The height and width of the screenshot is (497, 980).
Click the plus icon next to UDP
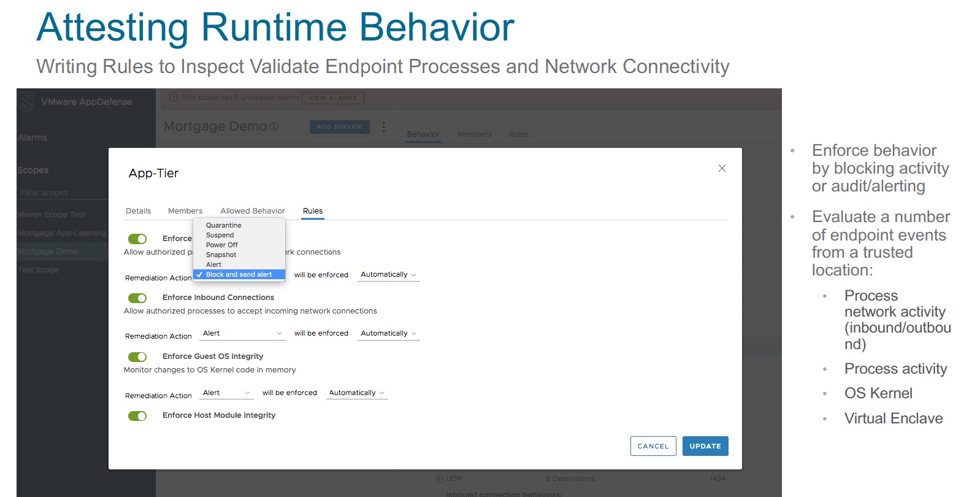point(439,479)
